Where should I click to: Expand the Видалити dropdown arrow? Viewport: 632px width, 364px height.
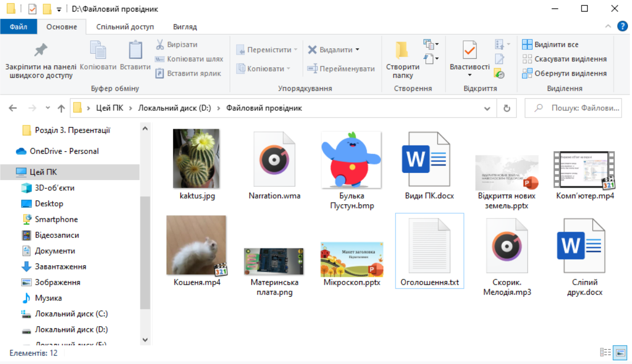pos(358,50)
